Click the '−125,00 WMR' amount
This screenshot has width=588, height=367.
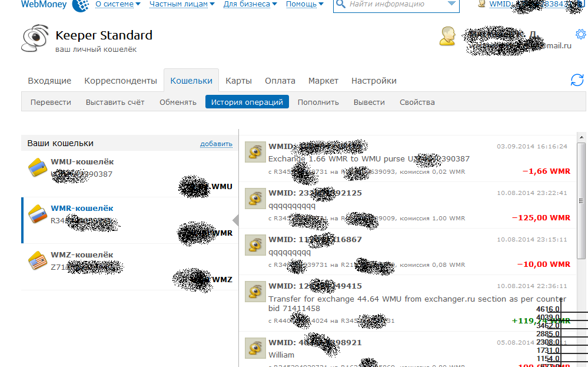(x=541, y=217)
